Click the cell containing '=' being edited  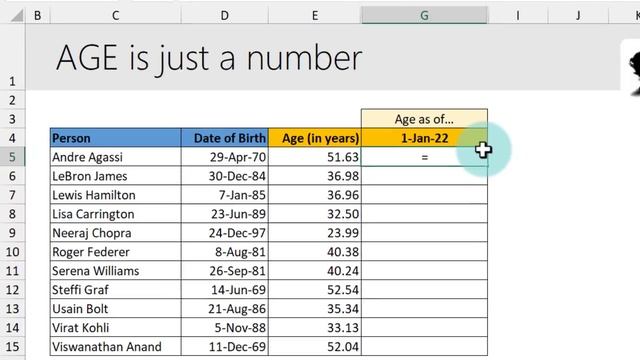pyautogui.click(x=424, y=157)
